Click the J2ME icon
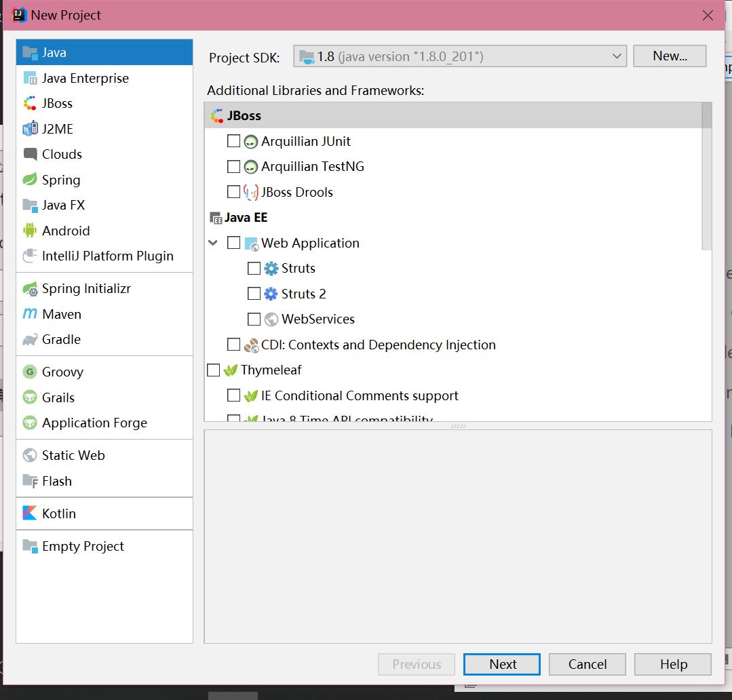Screen dimensions: 732x700 pos(30,129)
